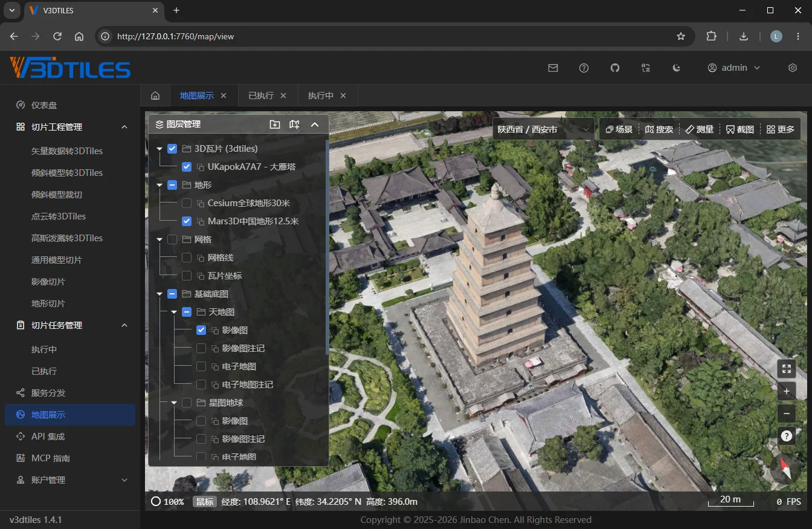Close the 执行中 tab

click(x=343, y=96)
